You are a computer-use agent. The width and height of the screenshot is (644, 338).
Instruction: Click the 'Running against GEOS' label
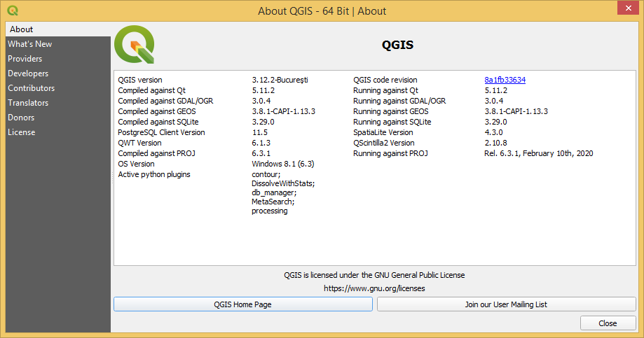(x=390, y=111)
